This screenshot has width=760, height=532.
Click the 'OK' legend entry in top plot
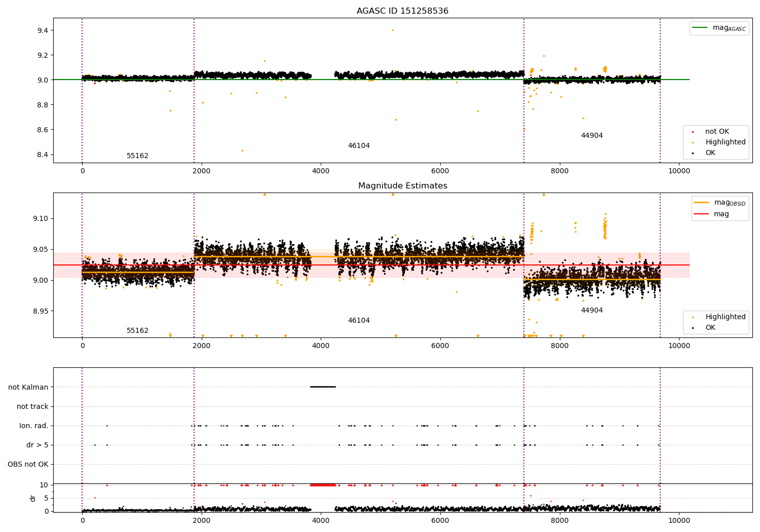(x=710, y=153)
